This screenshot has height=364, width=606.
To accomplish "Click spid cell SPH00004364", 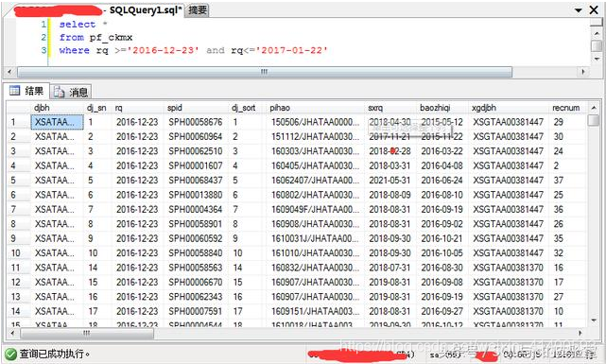I will click(x=196, y=210).
